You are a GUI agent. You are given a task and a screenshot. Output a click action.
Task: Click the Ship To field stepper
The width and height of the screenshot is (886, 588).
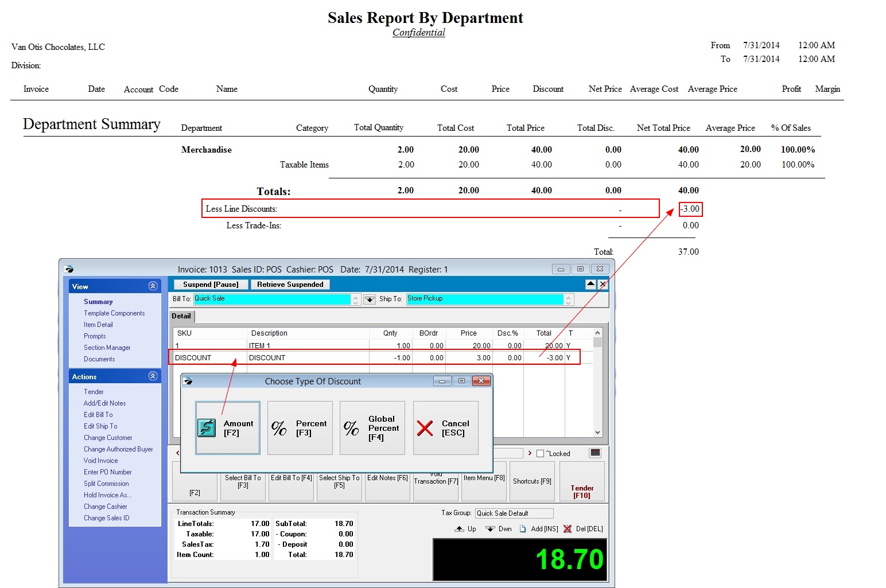(568, 299)
